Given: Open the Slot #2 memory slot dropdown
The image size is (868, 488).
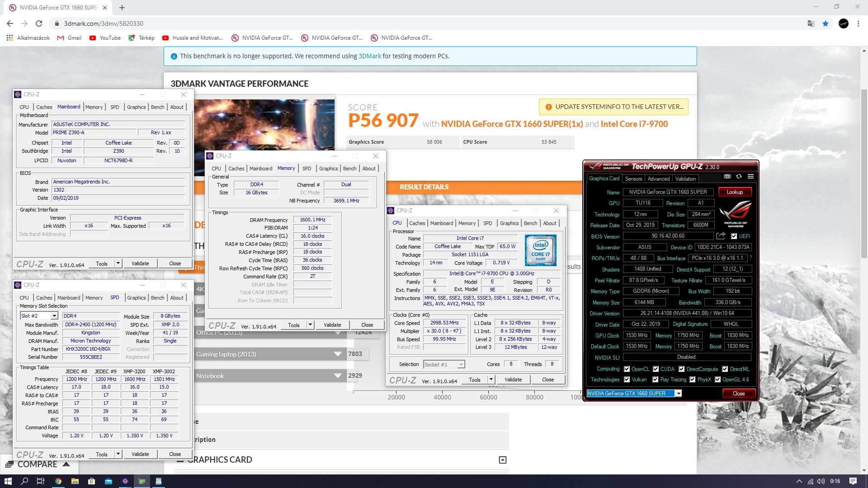Looking at the screenshot, I should 54,316.
